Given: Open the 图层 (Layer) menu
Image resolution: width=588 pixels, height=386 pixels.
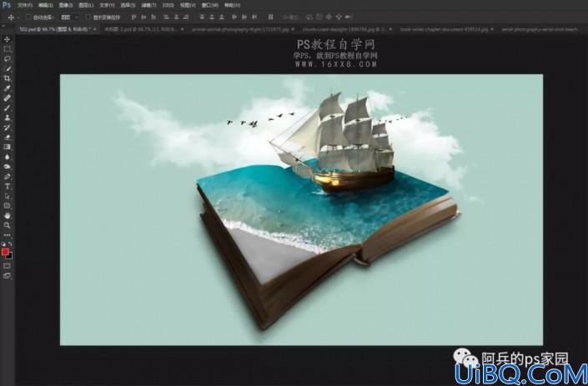Looking at the screenshot, I should [x=86, y=5].
